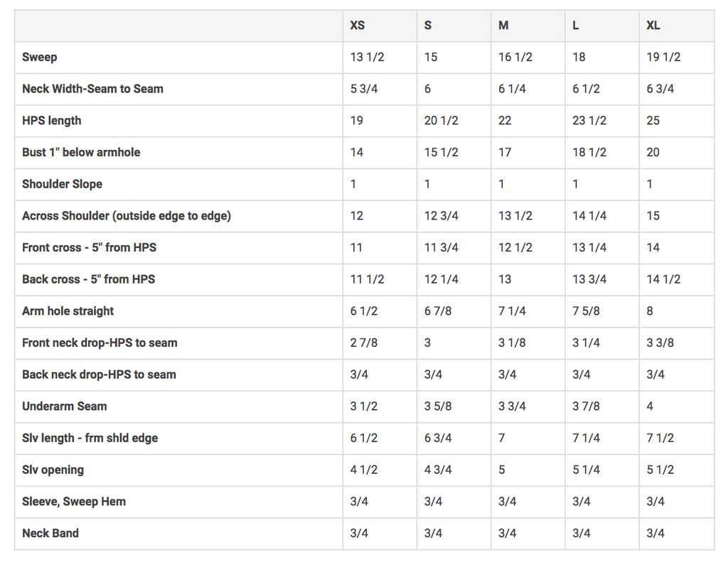The height and width of the screenshot is (562, 728).
Task: Click the M size column header
Action: point(503,26)
